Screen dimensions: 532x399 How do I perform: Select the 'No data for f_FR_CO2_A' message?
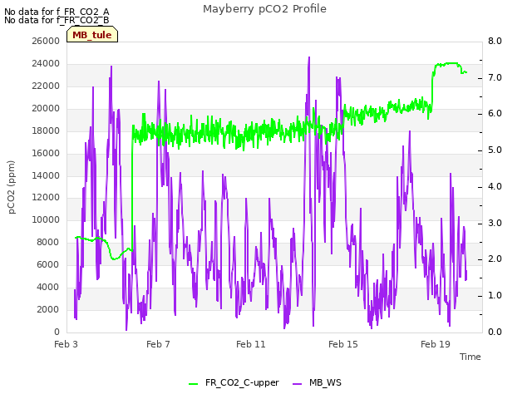[57, 12]
